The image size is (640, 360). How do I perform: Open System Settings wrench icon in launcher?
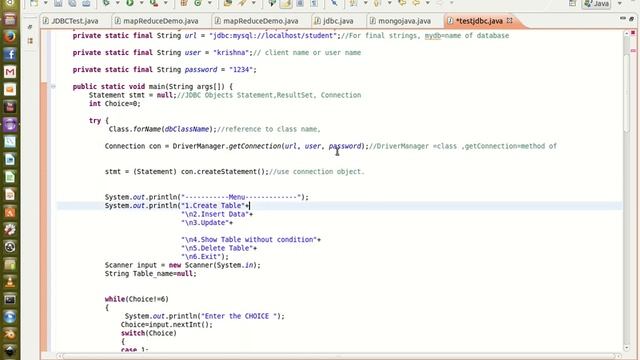10,230
